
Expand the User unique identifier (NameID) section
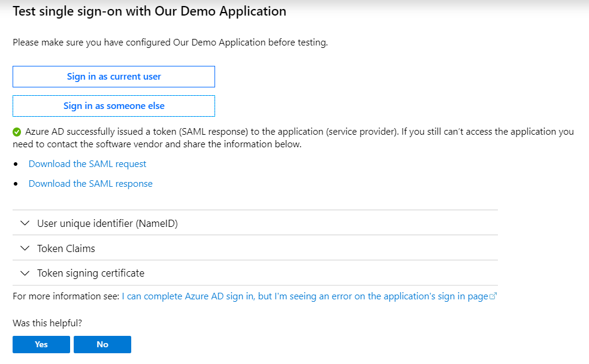tap(107, 223)
